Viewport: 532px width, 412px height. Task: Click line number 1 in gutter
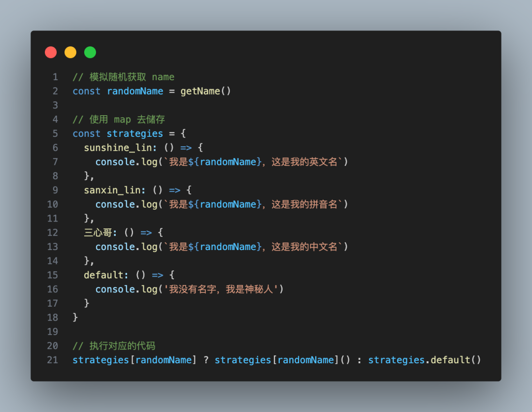pyautogui.click(x=55, y=77)
